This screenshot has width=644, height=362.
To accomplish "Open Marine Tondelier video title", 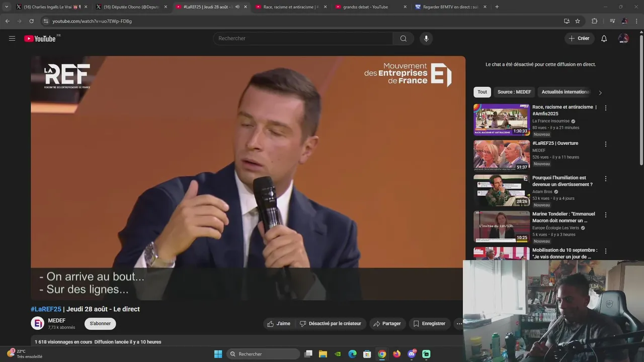I will [x=563, y=217].
